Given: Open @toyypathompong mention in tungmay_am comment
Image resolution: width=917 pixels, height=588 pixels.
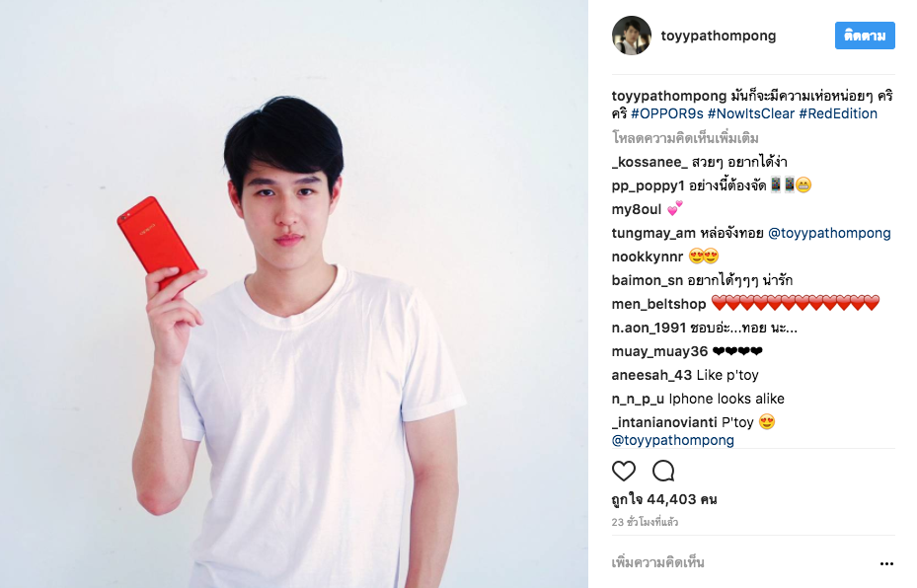Looking at the screenshot, I should click(x=829, y=233).
